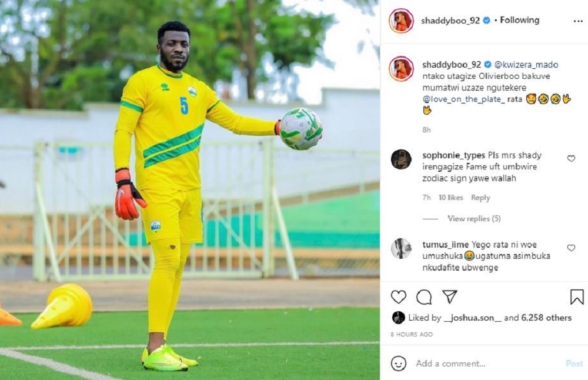588x380 pixels.
Task: View tumus_iime avatar profile
Action: coord(401,248)
